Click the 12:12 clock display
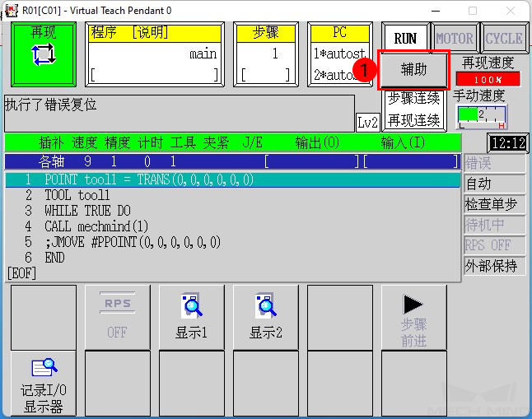 (x=508, y=143)
